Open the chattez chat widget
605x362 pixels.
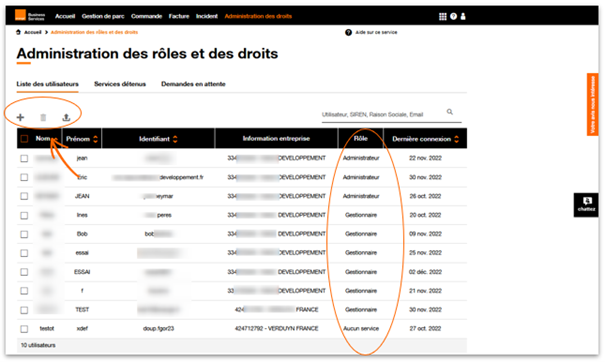[586, 205]
